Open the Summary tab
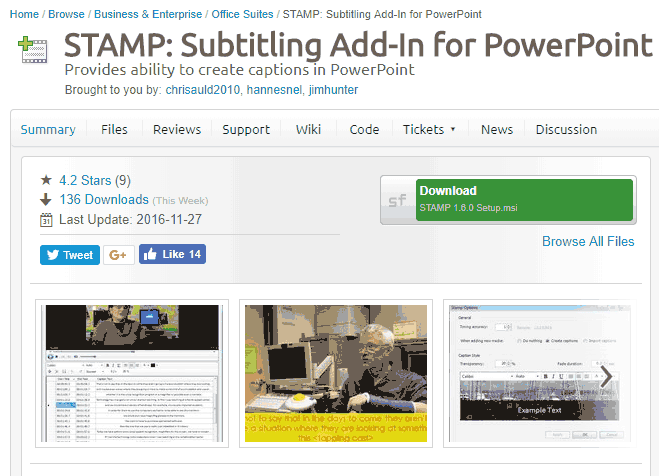The height and width of the screenshot is (476, 659). pyautogui.click(x=48, y=129)
